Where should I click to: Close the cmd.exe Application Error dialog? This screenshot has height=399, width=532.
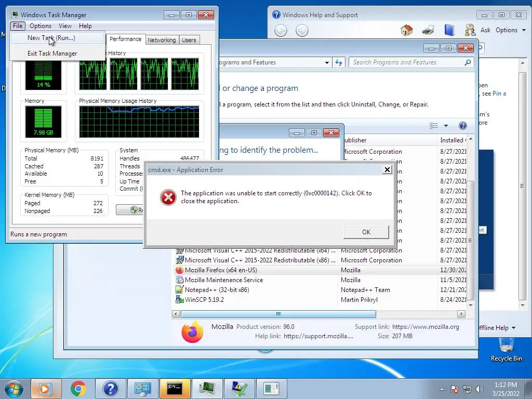[387, 170]
